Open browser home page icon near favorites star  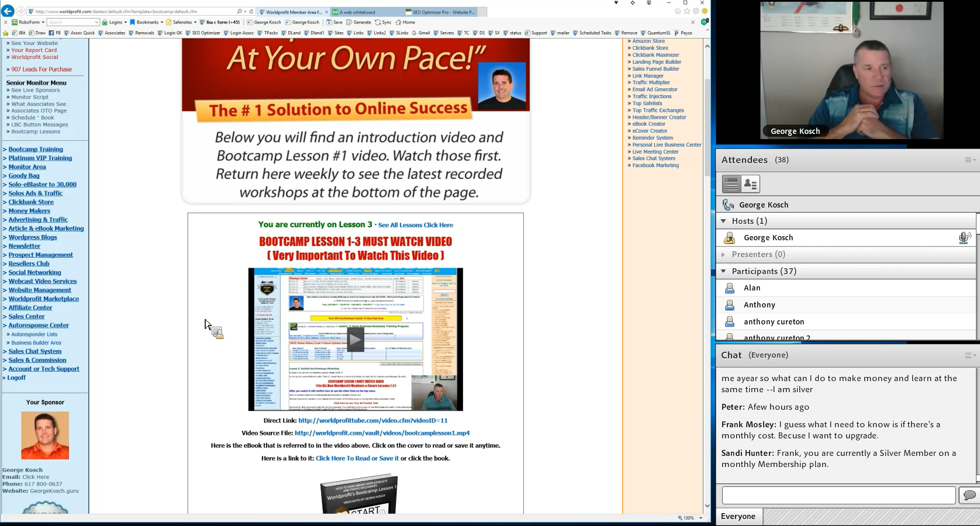coord(678,11)
